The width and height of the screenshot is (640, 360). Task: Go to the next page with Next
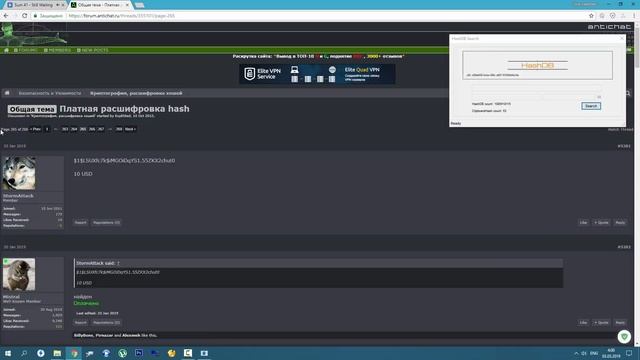[130, 129]
